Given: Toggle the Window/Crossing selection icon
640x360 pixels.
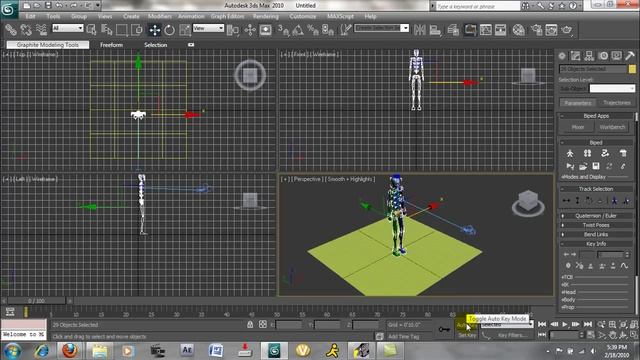Looking at the screenshot, I should pos(137,30).
